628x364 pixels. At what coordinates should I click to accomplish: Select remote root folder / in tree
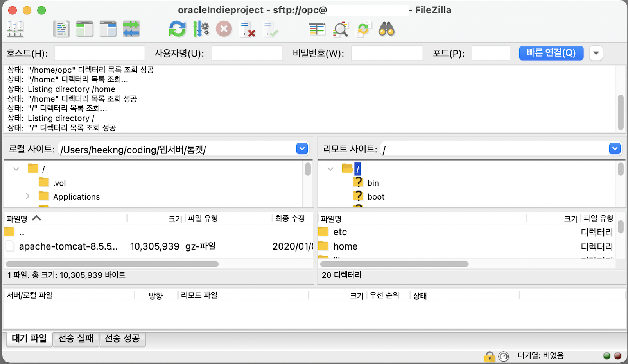pos(357,169)
